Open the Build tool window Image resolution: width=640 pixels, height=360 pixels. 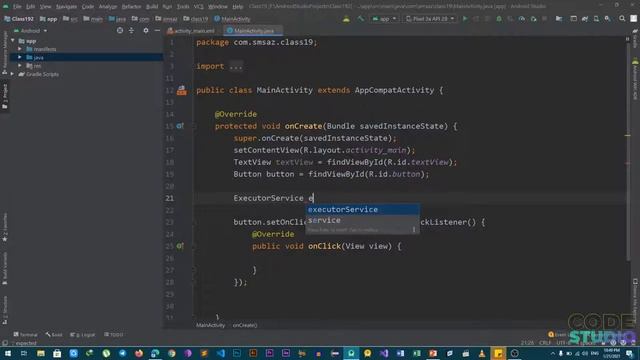click(54, 335)
